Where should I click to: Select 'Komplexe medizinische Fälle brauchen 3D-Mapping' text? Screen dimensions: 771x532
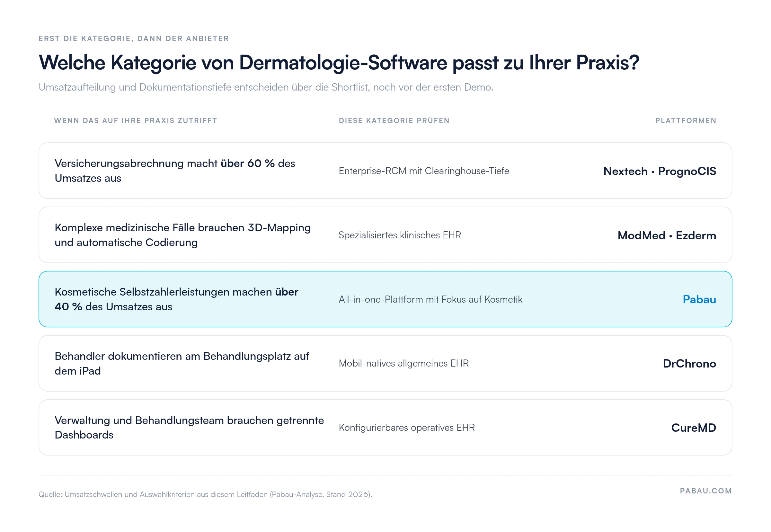pos(182,235)
